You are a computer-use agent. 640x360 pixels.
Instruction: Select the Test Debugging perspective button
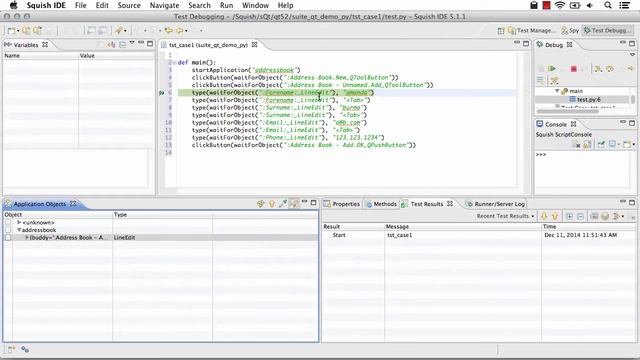[607, 31]
